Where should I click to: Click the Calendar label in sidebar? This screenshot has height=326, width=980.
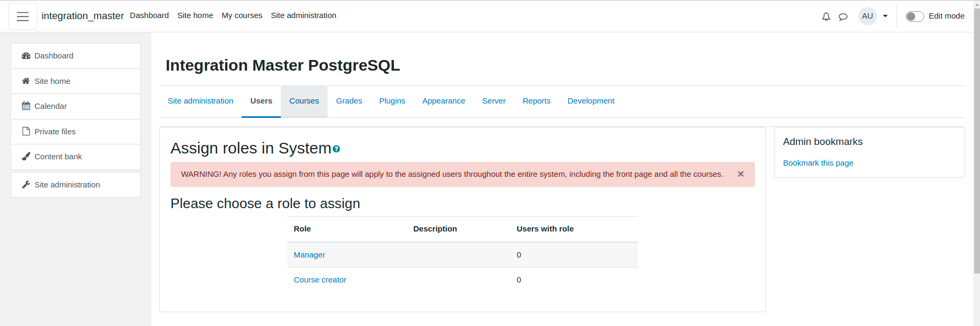click(x=51, y=106)
